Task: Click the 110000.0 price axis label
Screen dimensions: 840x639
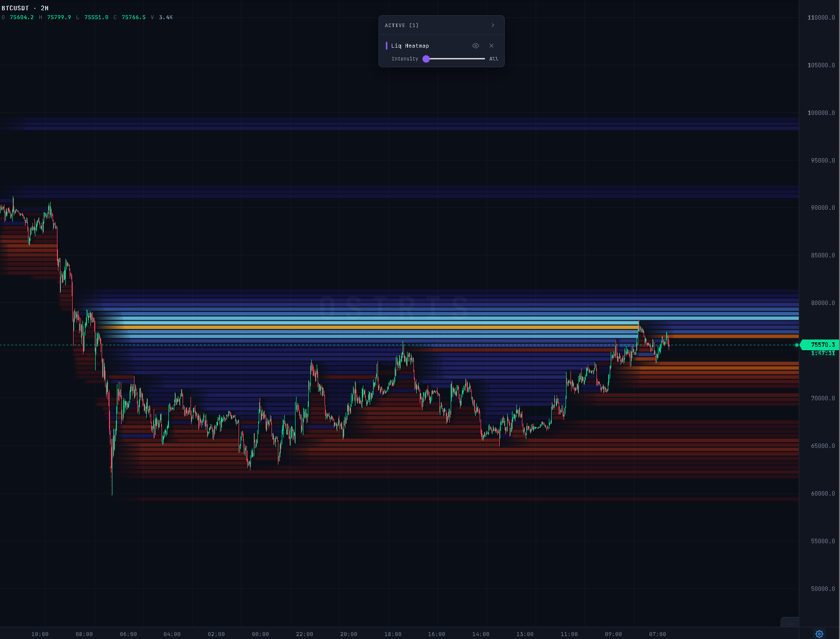Action: tap(821, 18)
